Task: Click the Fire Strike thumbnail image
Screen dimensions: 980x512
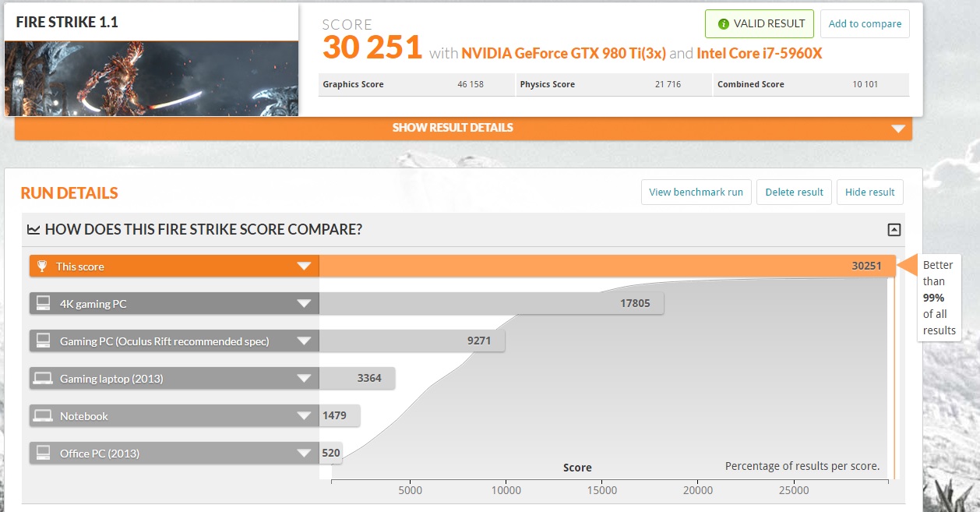Action: coord(152,78)
